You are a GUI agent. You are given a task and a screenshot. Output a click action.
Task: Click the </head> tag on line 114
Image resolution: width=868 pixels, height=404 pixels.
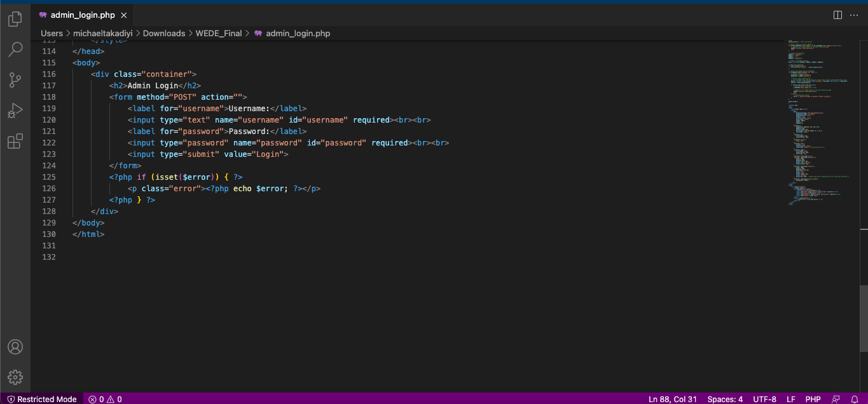[x=88, y=51]
